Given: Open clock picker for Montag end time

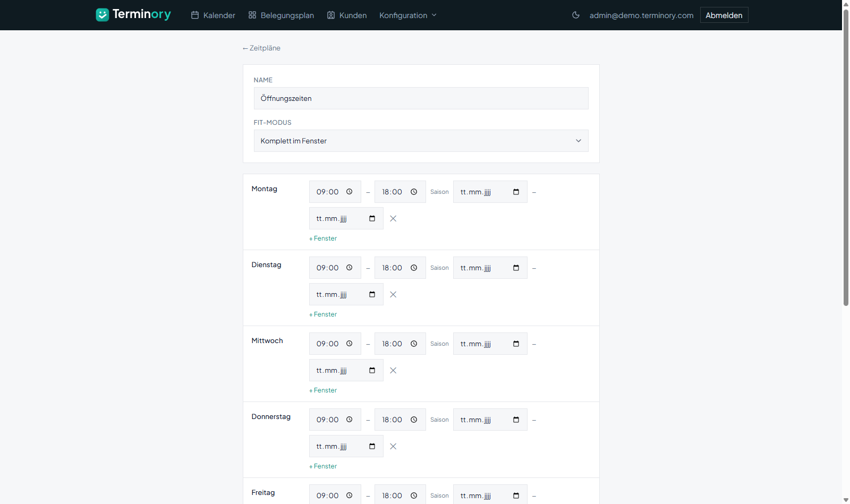Looking at the screenshot, I should point(414,192).
